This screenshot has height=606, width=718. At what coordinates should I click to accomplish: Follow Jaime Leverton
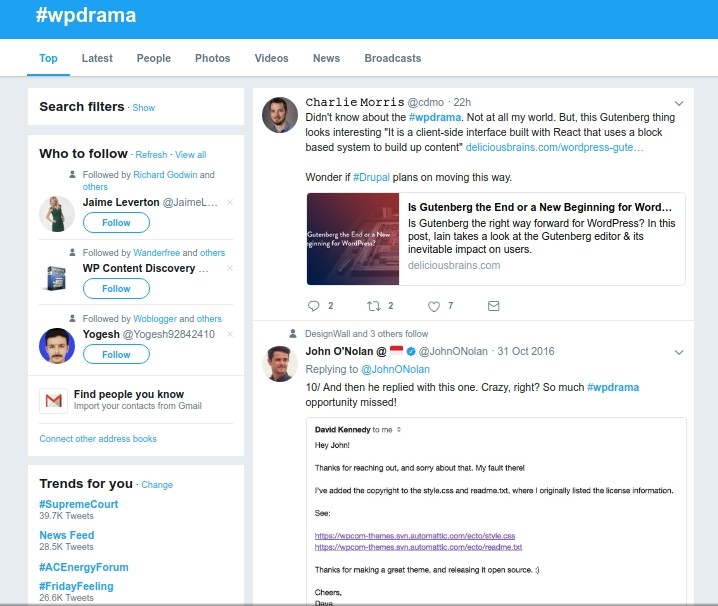point(116,223)
